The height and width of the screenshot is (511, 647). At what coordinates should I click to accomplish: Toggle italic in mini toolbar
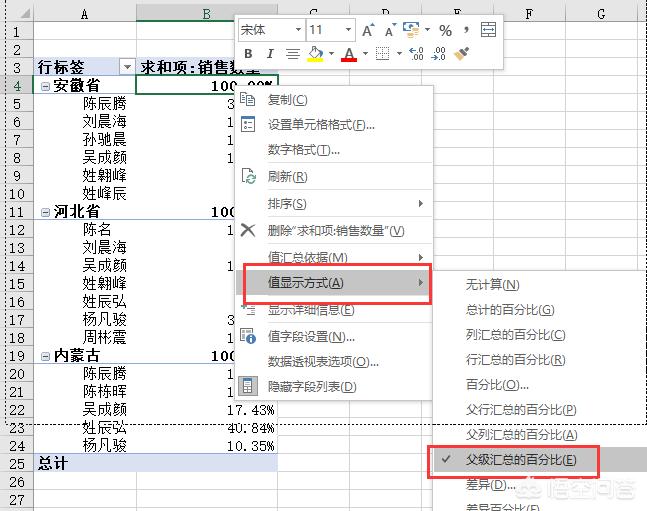pyautogui.click(x=270, y=54)
